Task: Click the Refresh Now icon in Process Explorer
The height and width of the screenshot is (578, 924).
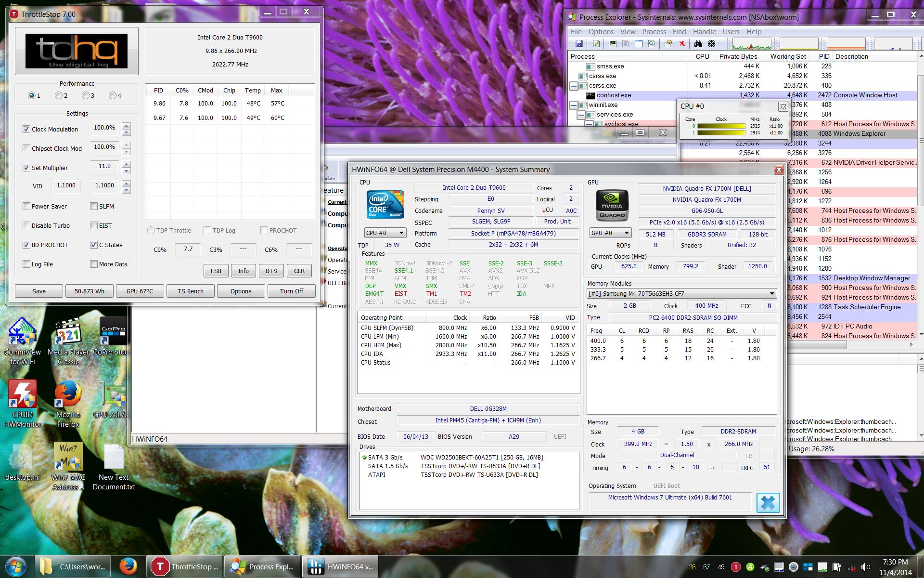Action: (x=596, y=44)
